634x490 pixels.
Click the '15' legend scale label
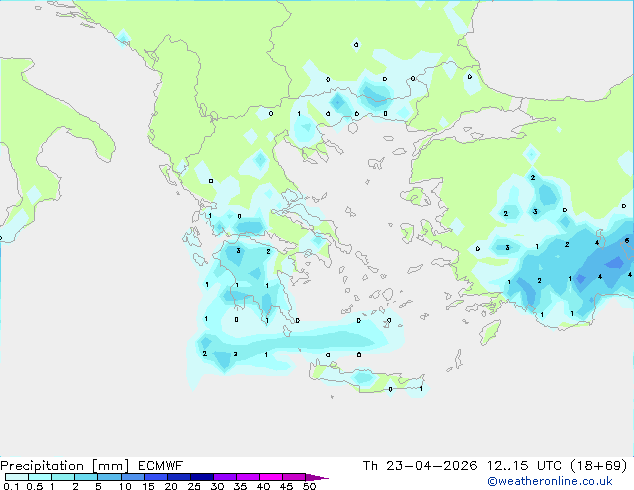pos(148,486)
